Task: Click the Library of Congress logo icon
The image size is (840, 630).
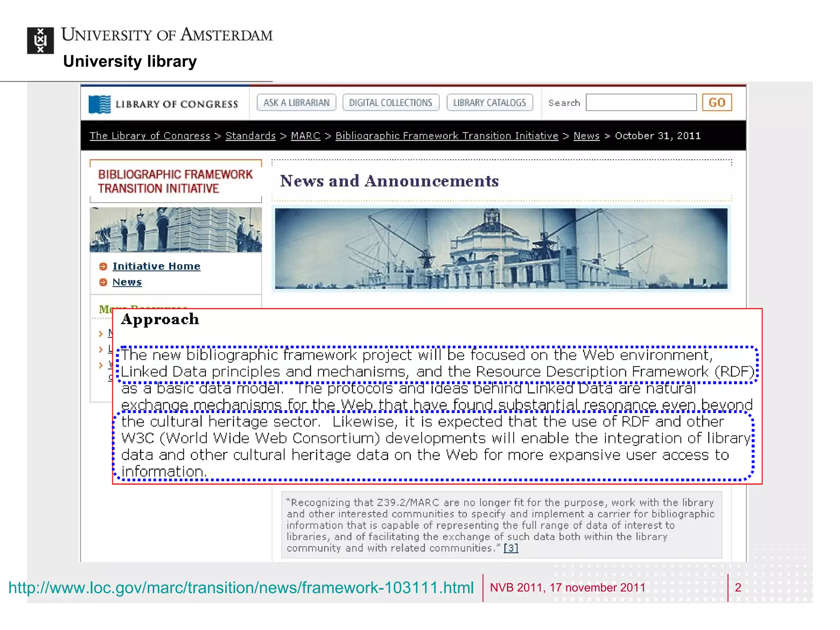Action: [100, 104]
